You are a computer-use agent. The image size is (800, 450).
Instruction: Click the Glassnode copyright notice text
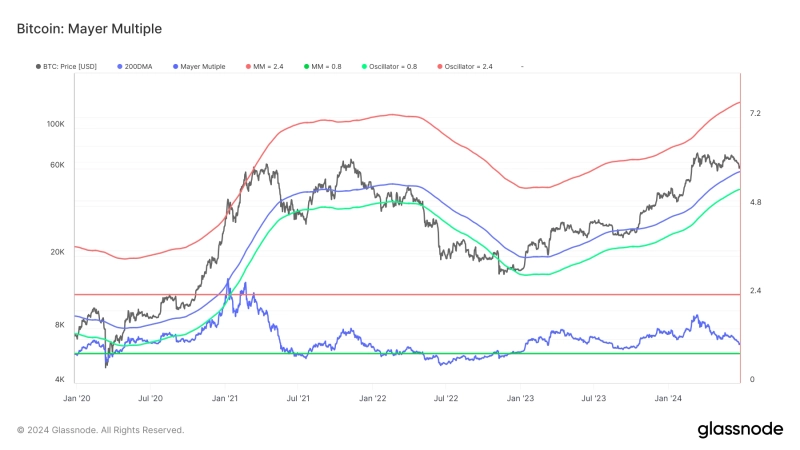coord(100,430)
